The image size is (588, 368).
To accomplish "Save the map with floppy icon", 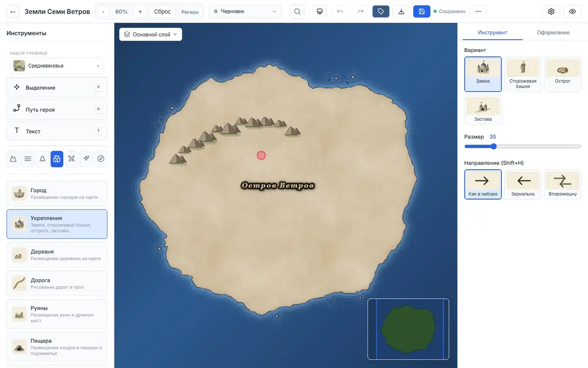I will [421, 11].
